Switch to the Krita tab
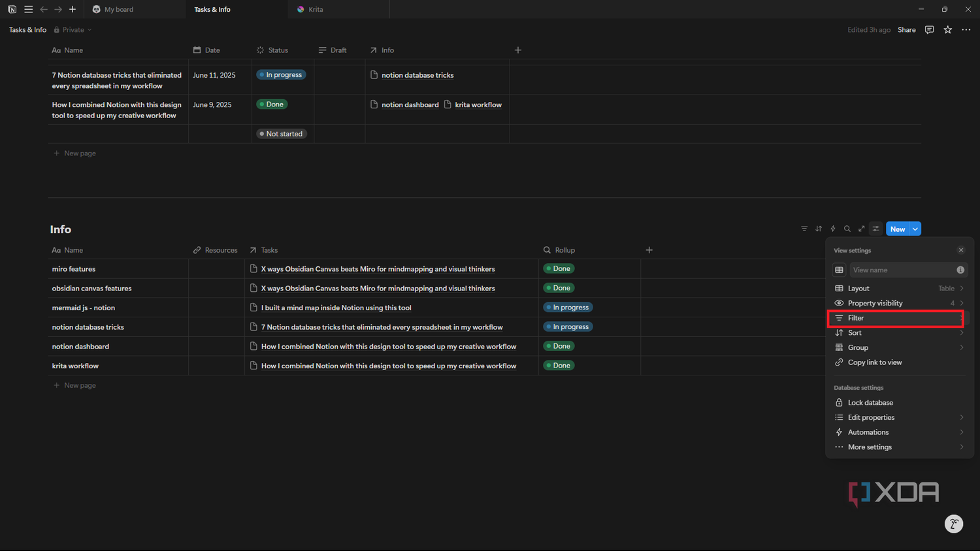 338,9
